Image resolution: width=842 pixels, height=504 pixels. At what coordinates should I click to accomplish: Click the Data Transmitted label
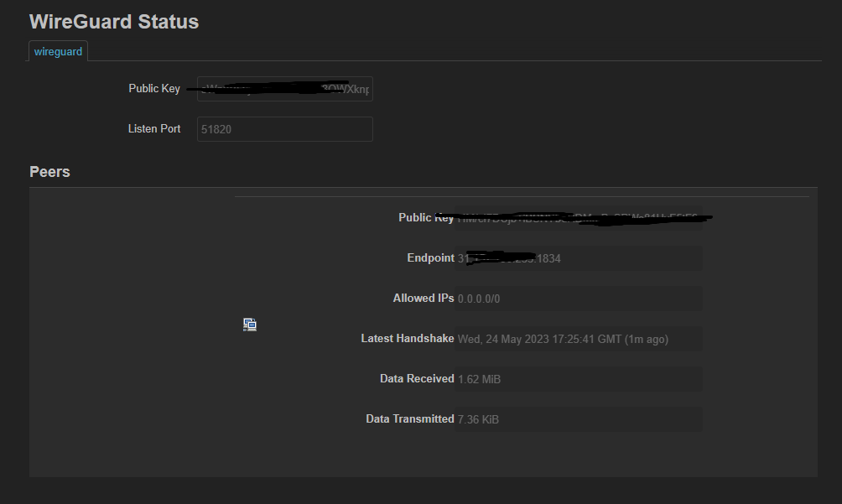click(x=410, y=418)
